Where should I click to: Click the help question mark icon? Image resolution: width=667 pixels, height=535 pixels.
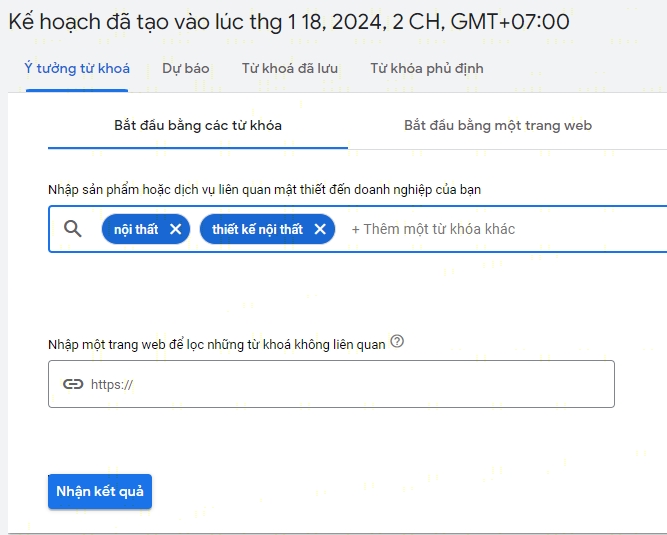pyautogui.click(x=397, y=342)
